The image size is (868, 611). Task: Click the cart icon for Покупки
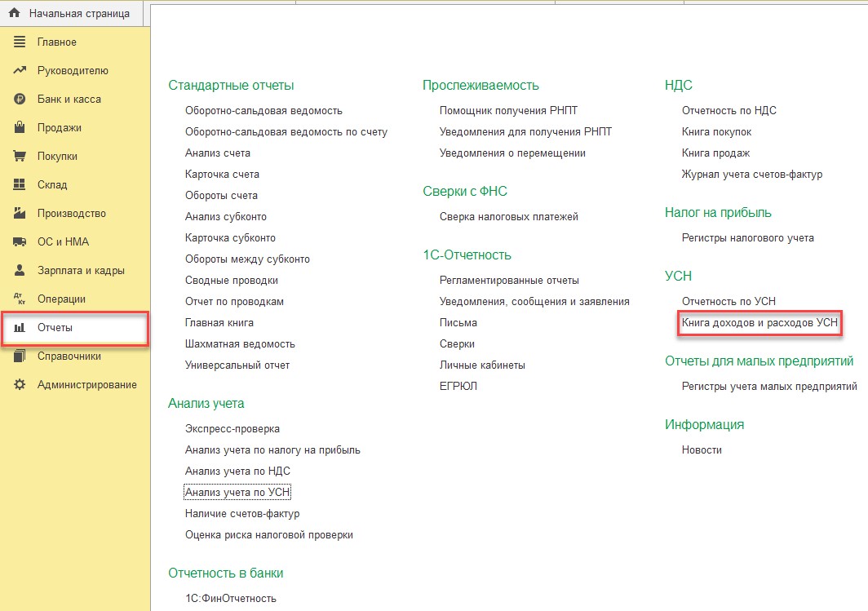click(20, 156)
